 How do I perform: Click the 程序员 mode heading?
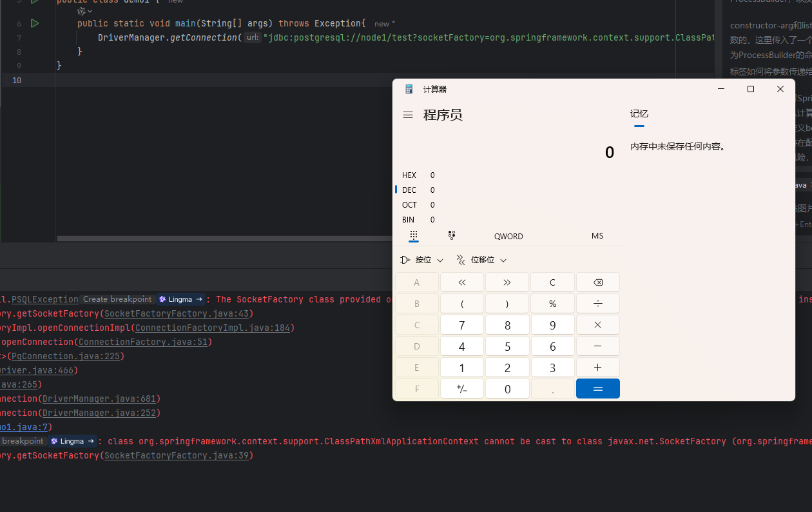click(443, 115)
